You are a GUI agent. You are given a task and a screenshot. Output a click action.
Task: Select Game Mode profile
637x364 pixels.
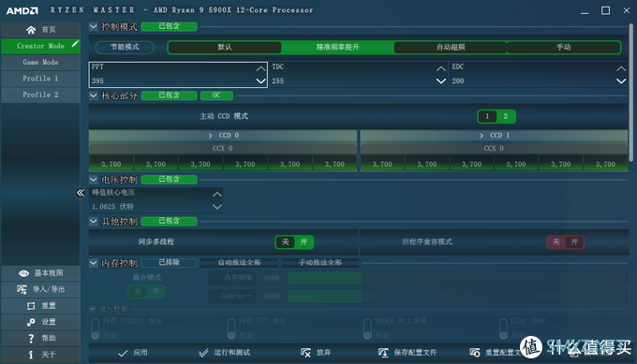pyautogui.click(x=40, y=62)
